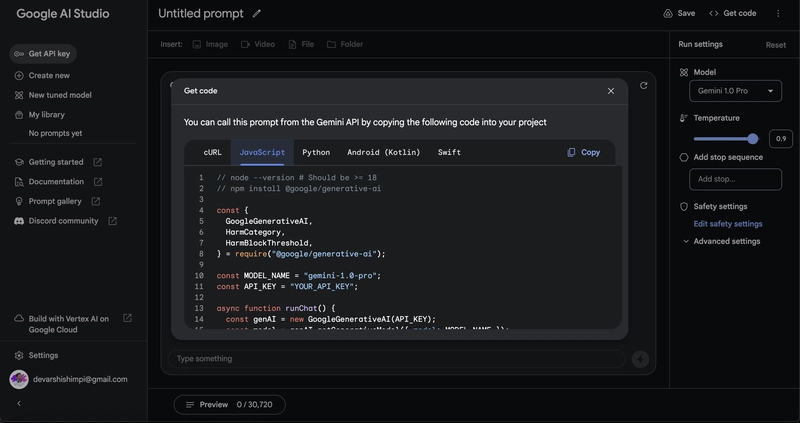Switch to the Python tab
The height and width of the screenshot is (423, 800).
click(316, 152)
